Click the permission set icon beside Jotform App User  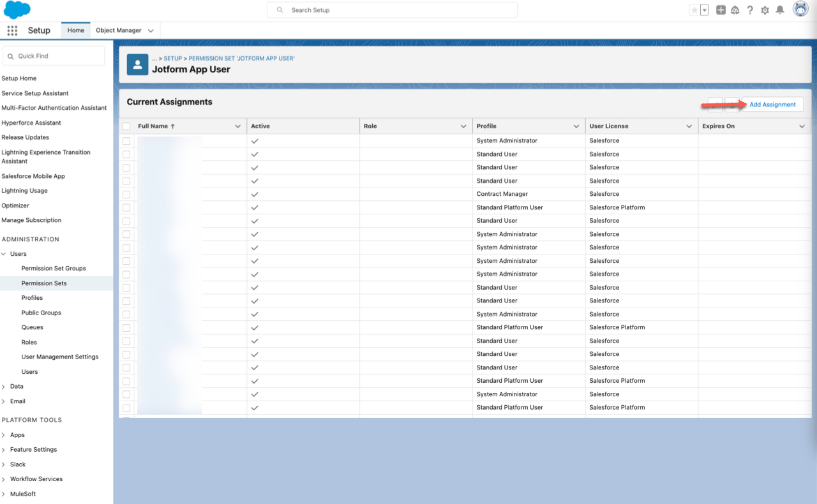click(138, 64)
